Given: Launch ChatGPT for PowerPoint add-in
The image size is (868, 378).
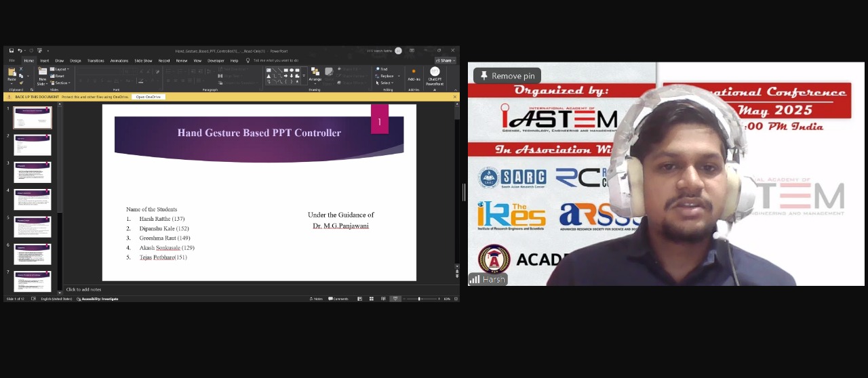Looking at the screenshot, I should pos(435,75).
